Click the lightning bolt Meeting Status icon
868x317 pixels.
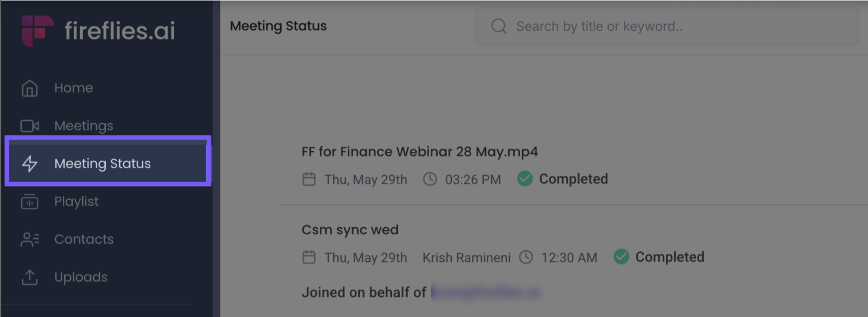29,164
